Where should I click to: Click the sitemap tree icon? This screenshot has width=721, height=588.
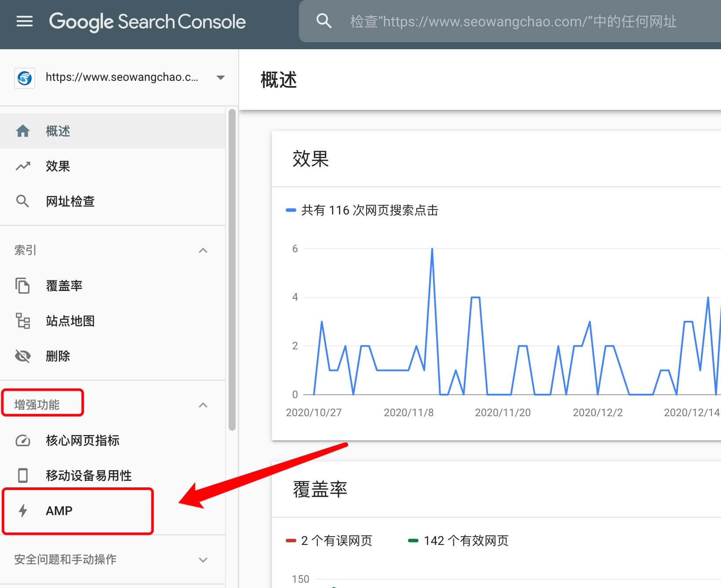click(x=23, y=321)
